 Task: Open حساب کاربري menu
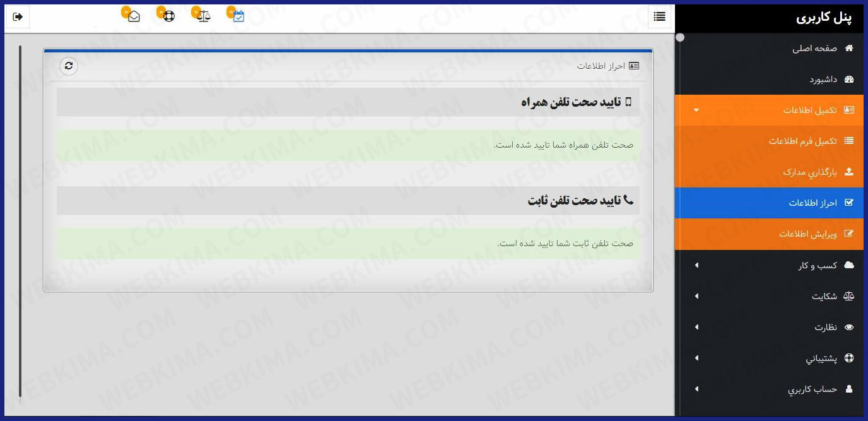click(769, 389)
